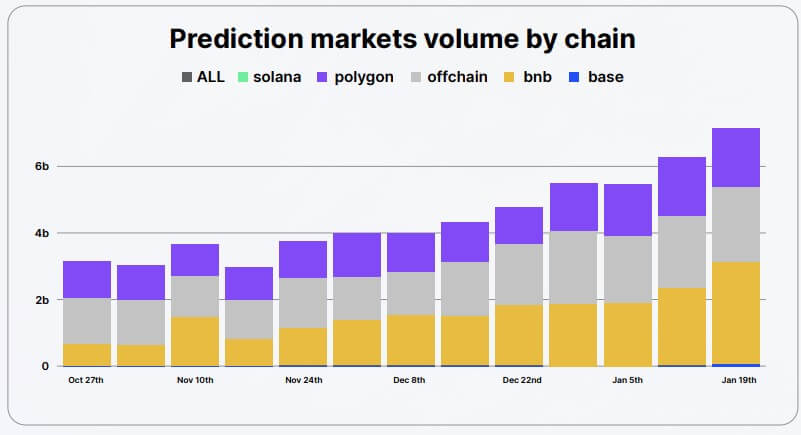This screenshot has width=801, height=435.
Task: Click the blue base legend swatch
Action: 573,77
